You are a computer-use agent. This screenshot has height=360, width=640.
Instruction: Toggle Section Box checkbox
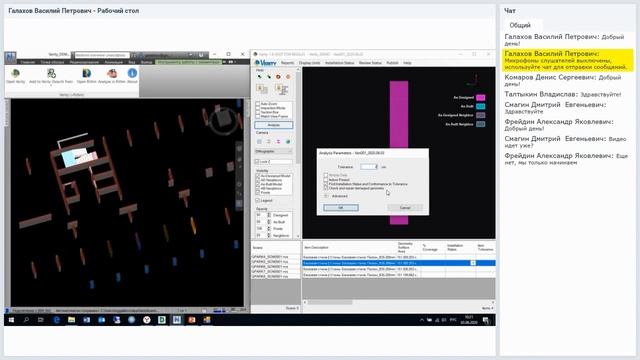pyautogui.click(x=258, y=112)
